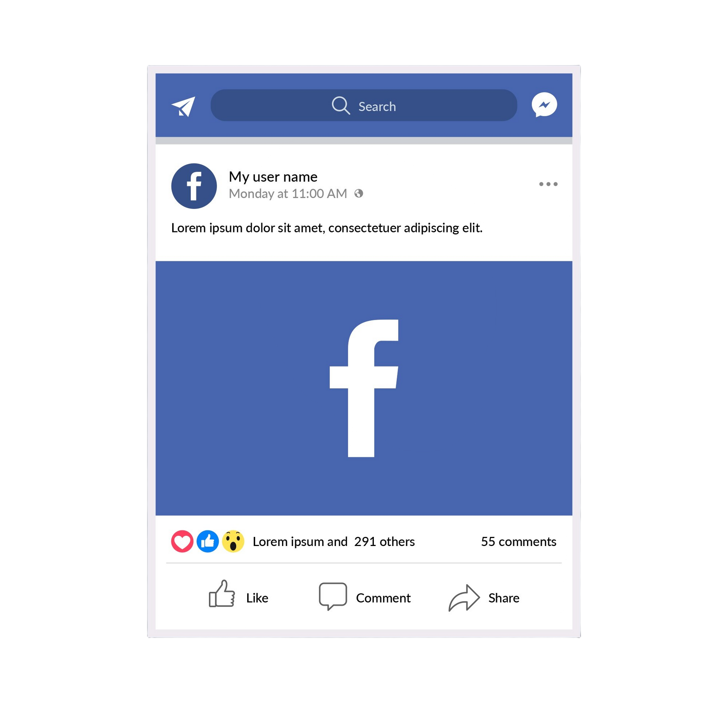Open the three-dot post options menu

[x=548, y=184]
